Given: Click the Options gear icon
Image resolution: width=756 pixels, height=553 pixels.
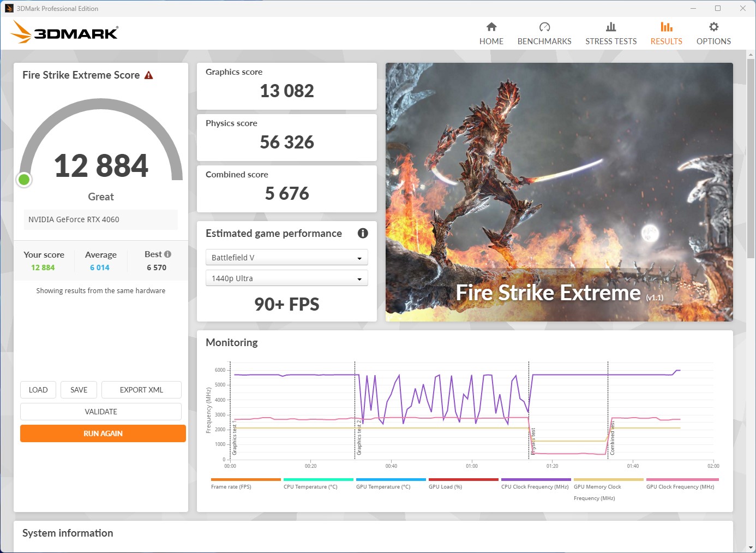Looking at the screenshot, I should (x=713, y=27).
